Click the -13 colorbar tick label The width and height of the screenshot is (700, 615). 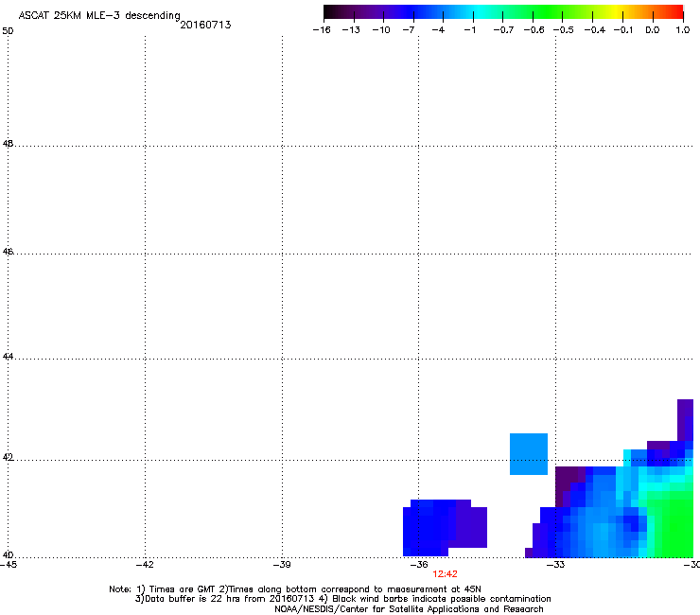pos(351,30)
